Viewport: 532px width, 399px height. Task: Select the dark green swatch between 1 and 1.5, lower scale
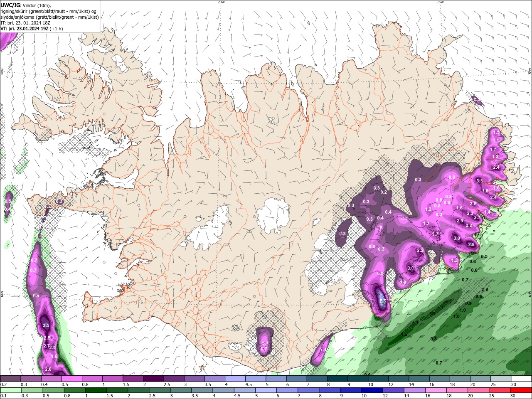coord(96,390)
